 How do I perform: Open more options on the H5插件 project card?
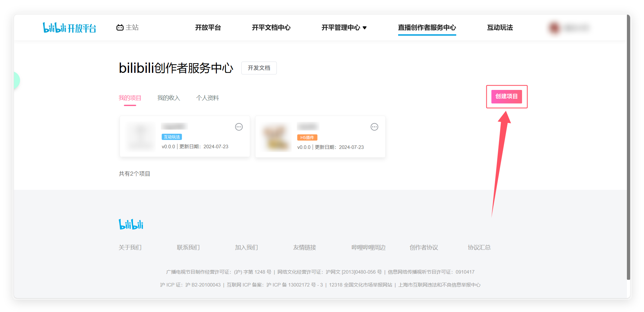374,127
